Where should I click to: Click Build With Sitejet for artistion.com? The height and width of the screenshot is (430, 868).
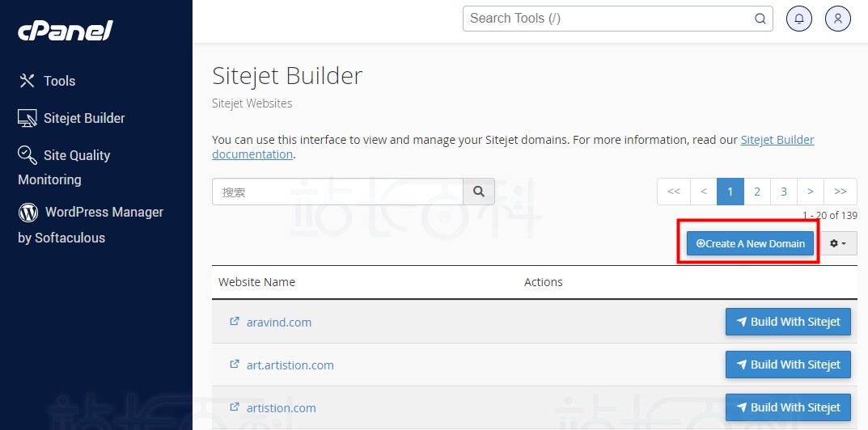[788, 407]
